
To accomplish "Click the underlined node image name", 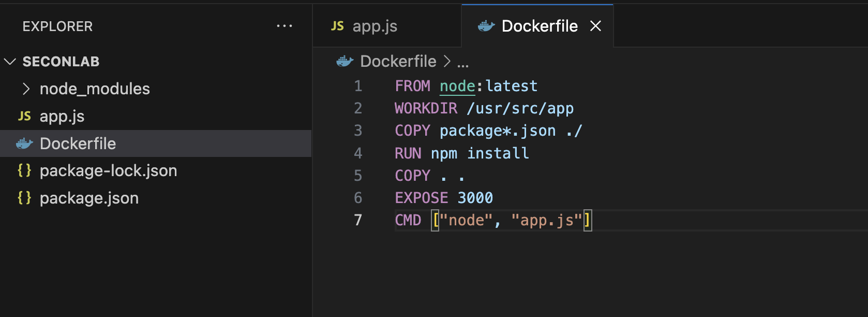I will point(457,86).
